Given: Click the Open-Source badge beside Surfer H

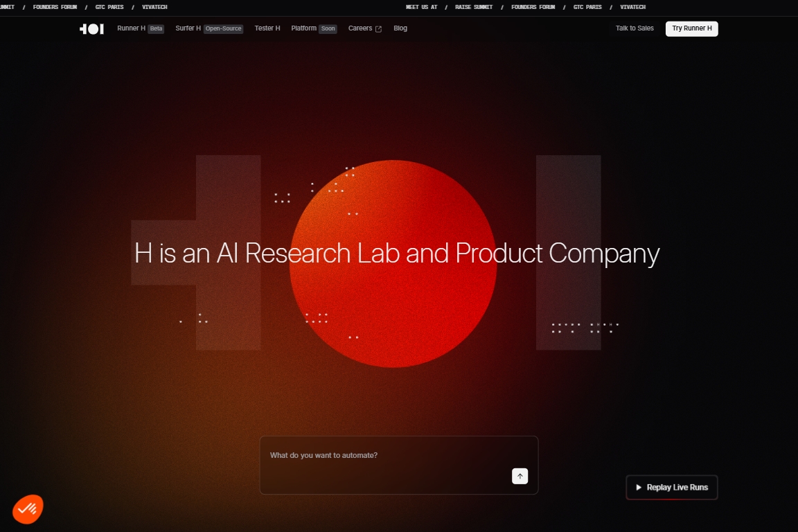Looking at the screenshot, I should [x=223, y=29].
